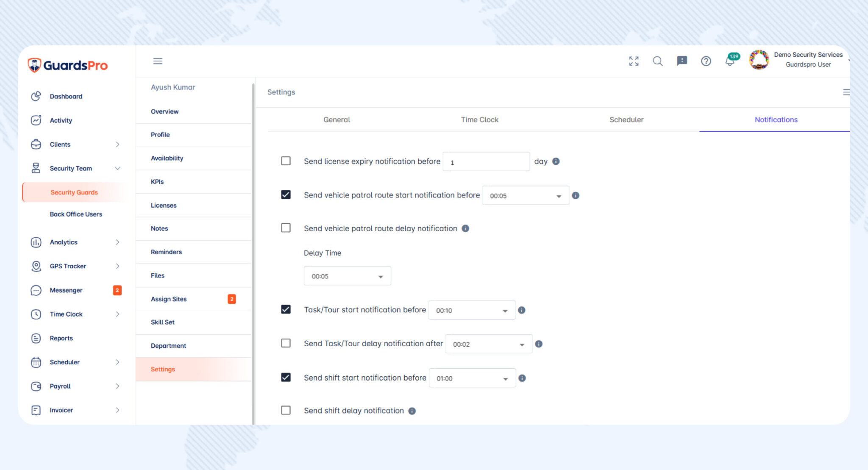Open the feedback message icon
Viewport: 868px width, 470px height.
pyautogui.click(x=682, y=61)
